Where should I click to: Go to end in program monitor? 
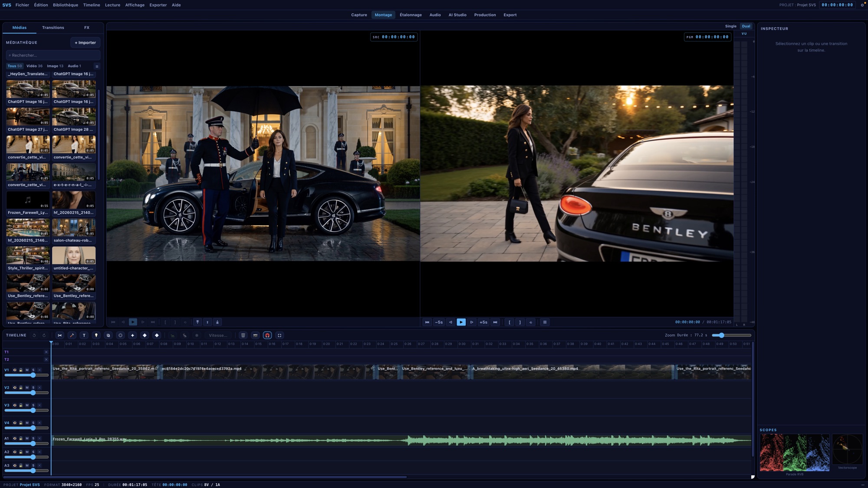click(x=495, y=322)
